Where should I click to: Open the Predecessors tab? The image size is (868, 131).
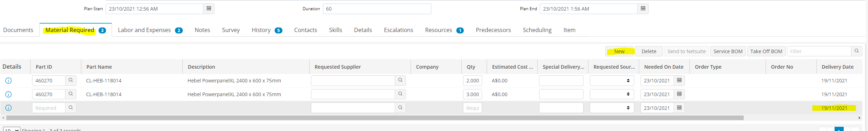point(493,30)
